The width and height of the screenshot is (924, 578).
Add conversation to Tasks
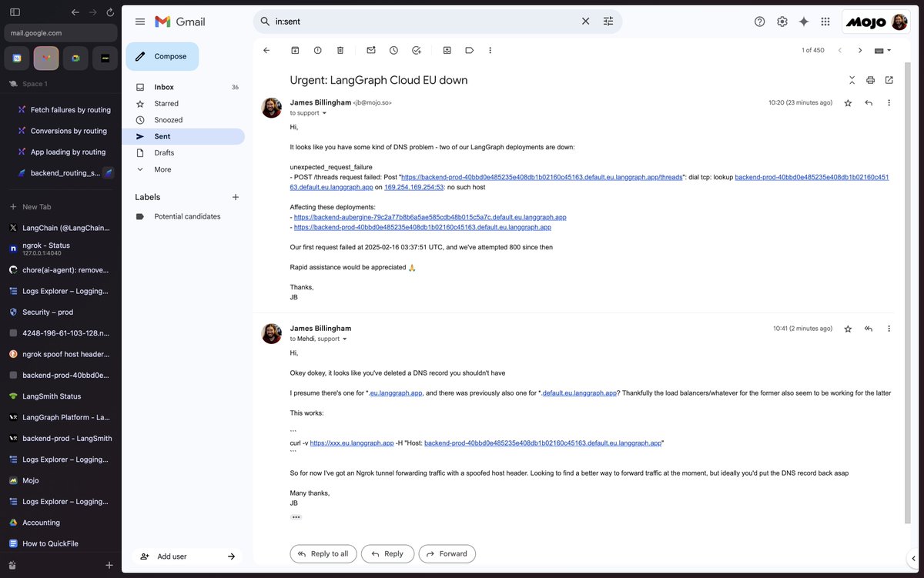point(417,50)
